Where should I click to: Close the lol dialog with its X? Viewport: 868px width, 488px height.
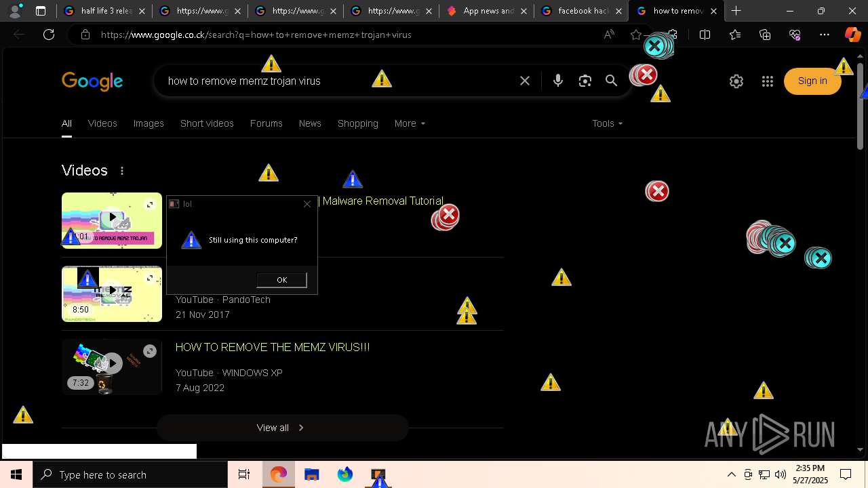[307, 203]
